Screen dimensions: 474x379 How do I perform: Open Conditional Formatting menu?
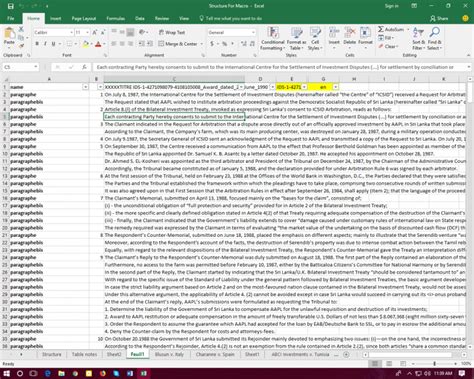(x=273, y=39)
